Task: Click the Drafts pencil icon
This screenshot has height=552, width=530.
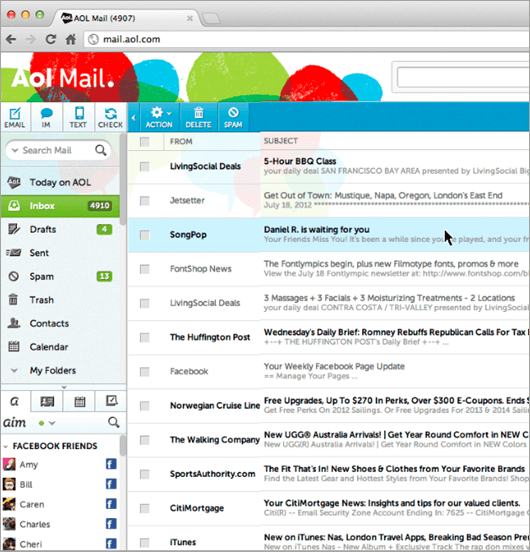Action: (14, 229)
